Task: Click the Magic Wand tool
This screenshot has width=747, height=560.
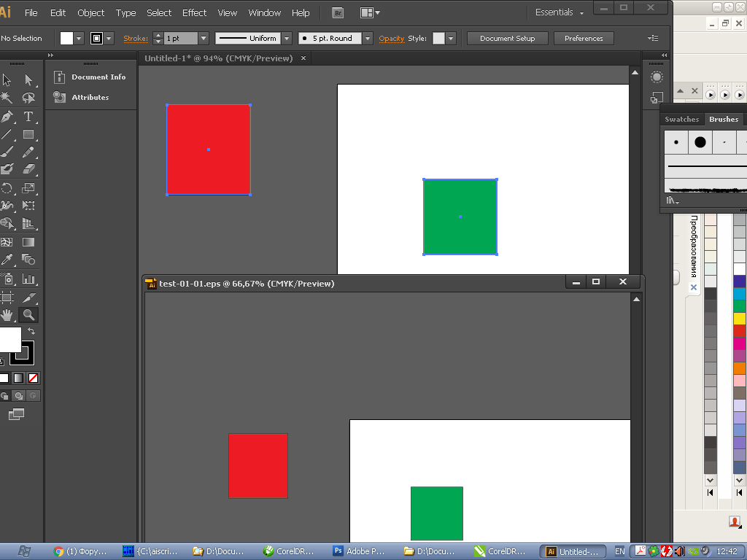Action: 7,98
